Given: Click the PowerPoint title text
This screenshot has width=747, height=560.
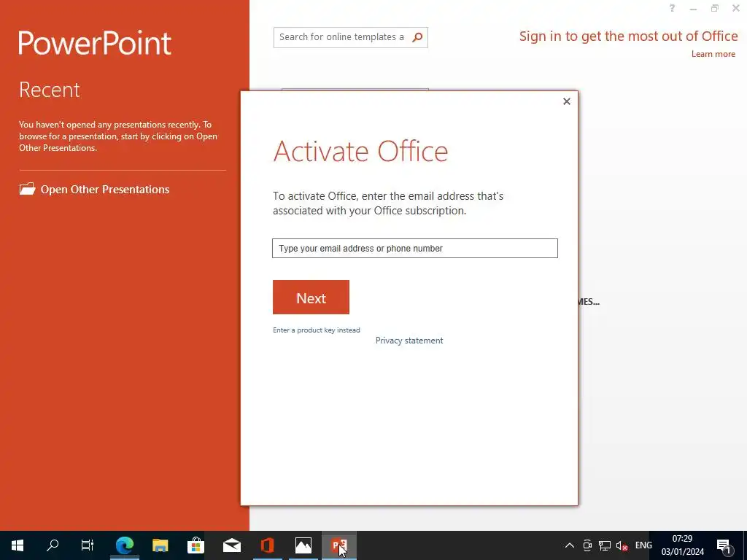Looking at the screenshot, I should (95, 43).
